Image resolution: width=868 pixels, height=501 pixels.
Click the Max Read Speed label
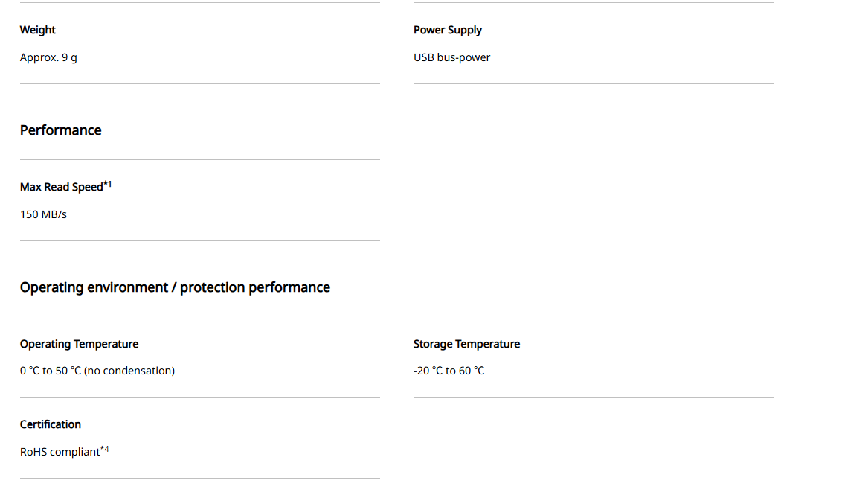62,188
